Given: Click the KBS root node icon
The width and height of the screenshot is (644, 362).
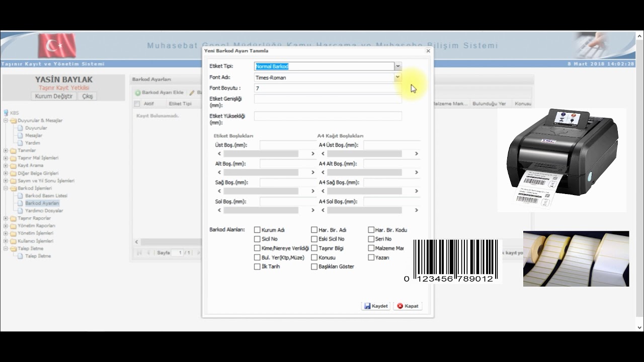Looking at the screenshot, I should 6,113.
